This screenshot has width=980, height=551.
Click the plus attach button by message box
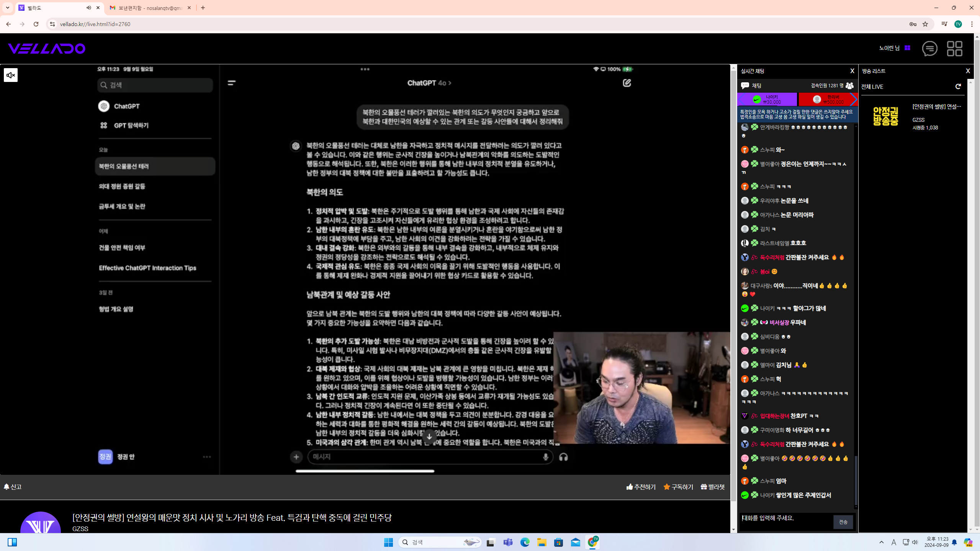[296, 457]
